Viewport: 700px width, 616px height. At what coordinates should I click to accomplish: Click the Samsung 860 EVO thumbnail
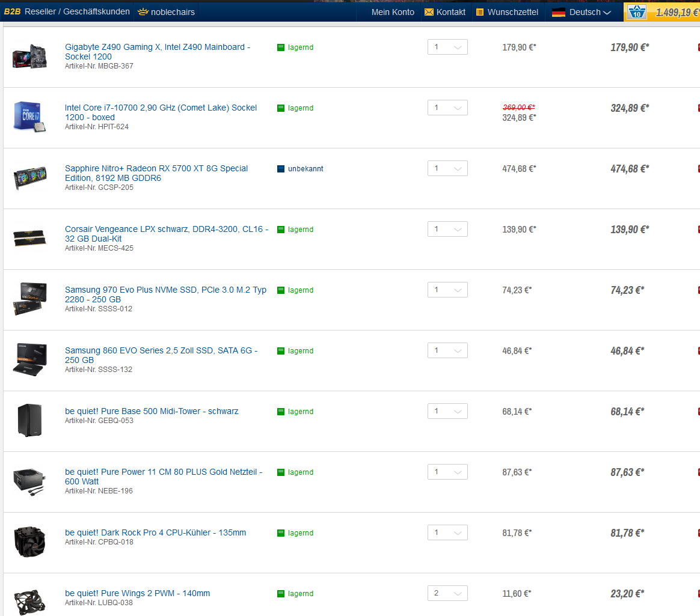click(x=30, y=359)
